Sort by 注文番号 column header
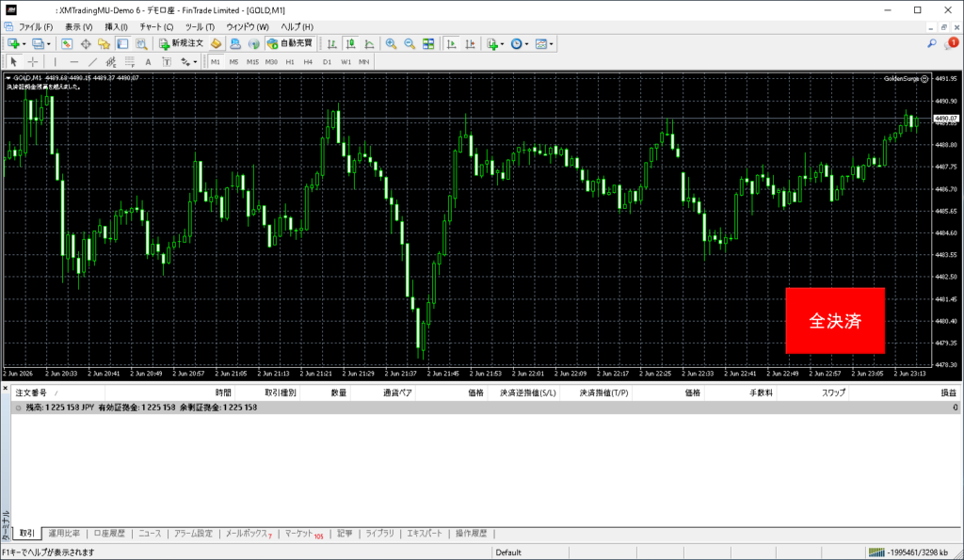Image resolution: width=964 pixels, height=560 pixels. click(x=57, y=392)
